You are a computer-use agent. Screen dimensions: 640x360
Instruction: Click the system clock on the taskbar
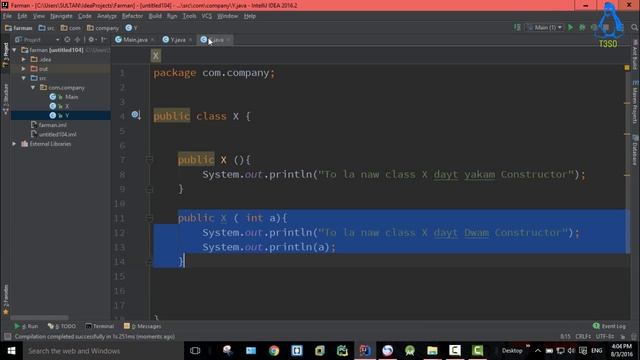(622, 351)
